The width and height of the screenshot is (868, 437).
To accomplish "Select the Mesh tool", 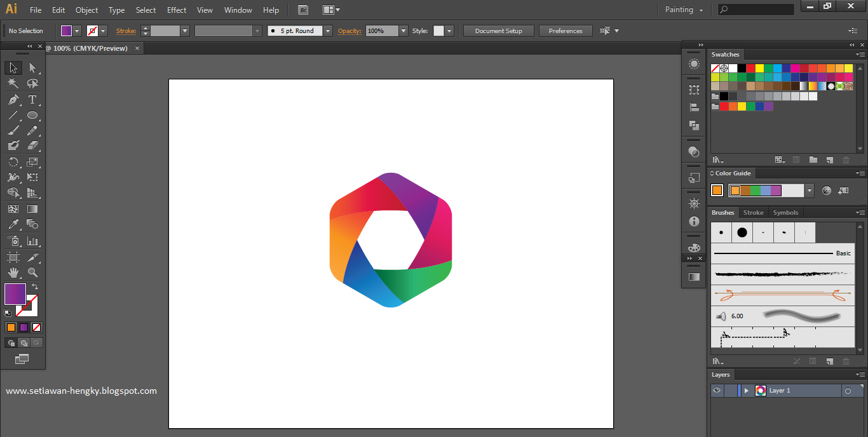I will tap(13, 208).
